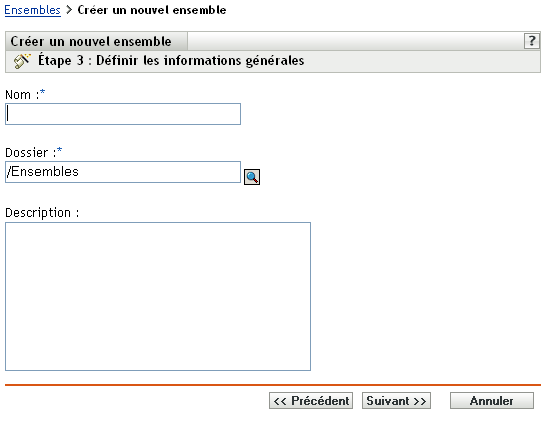
Task: Click the magnifier browse icon beside Dossier
Action: 252,177
